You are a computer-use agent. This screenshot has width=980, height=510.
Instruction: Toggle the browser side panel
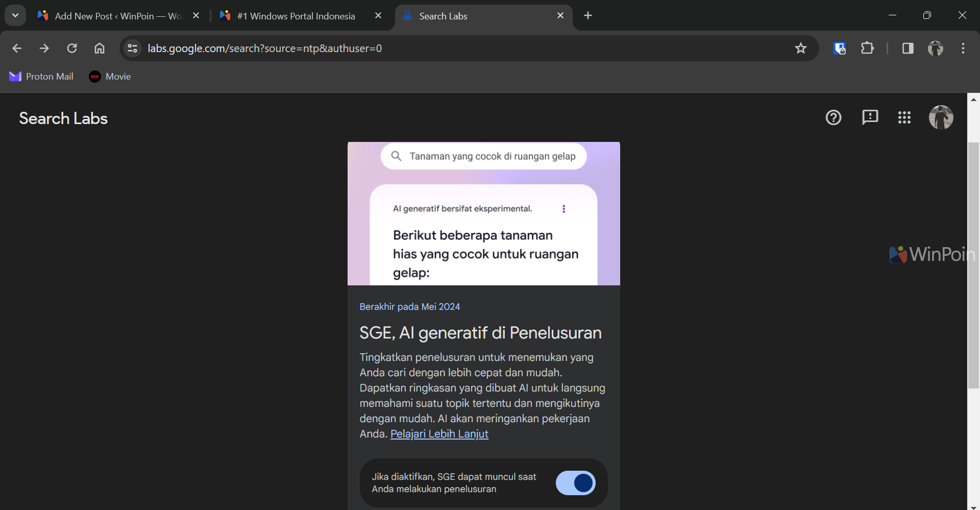point(908,48)
